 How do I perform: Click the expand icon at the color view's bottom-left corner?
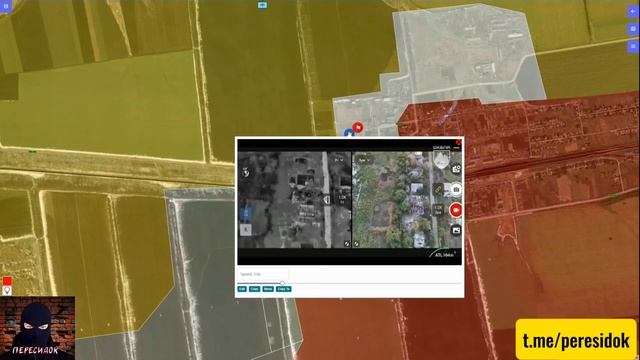pos(356,244)
